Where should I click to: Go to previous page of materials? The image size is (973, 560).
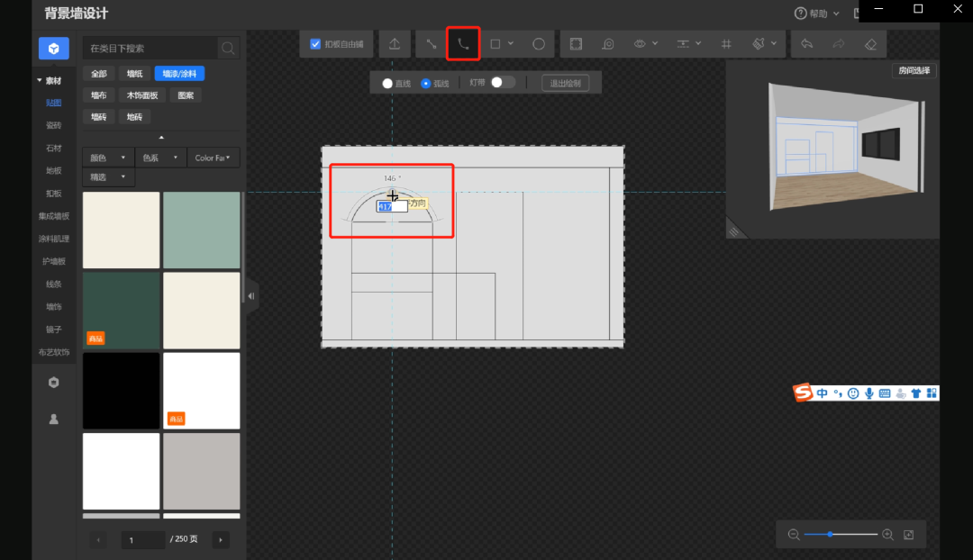pyautogui.click(x=98, y=540)
